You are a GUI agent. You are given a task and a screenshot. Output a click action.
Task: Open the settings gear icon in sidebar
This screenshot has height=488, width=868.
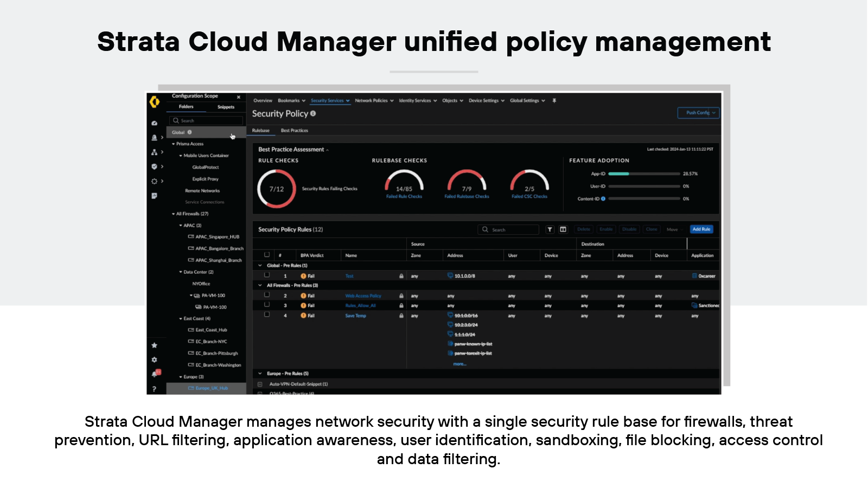tap(155, 359)
